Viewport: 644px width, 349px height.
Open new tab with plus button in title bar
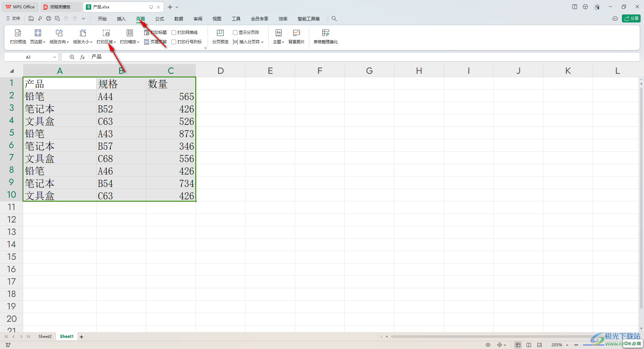tap(170, 7)
